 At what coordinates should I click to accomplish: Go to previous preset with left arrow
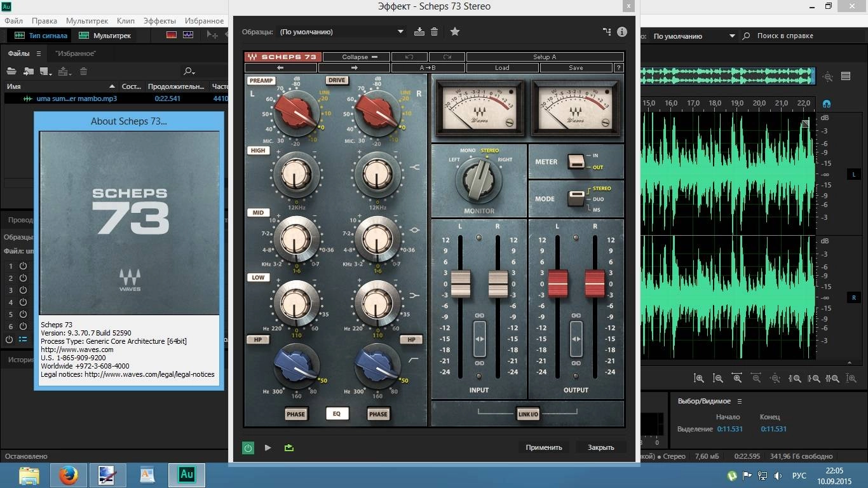coord(281,67)
